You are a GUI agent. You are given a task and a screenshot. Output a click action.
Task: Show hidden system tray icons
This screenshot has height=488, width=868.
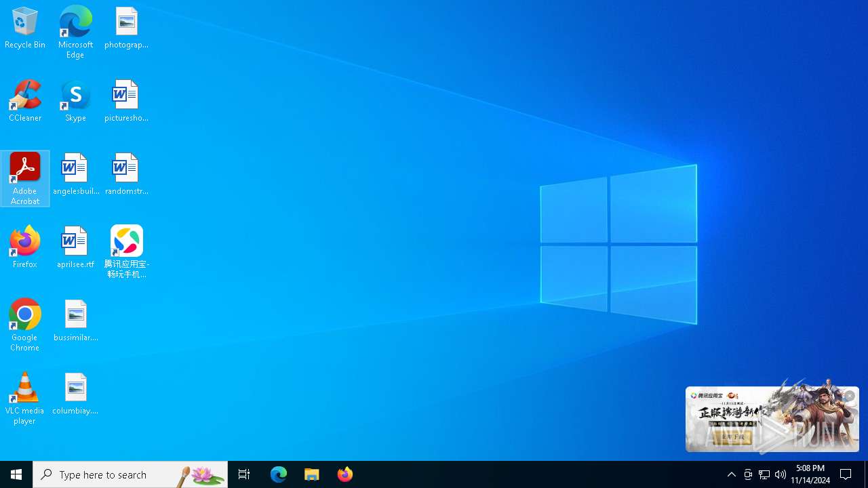pos(731,474)
